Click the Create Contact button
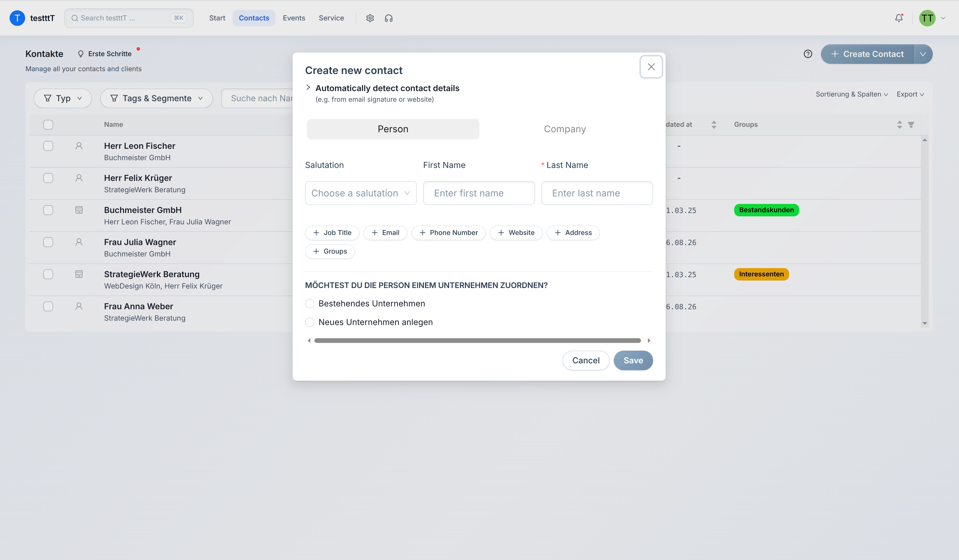959x560 pixels. (x=867, y=54)
